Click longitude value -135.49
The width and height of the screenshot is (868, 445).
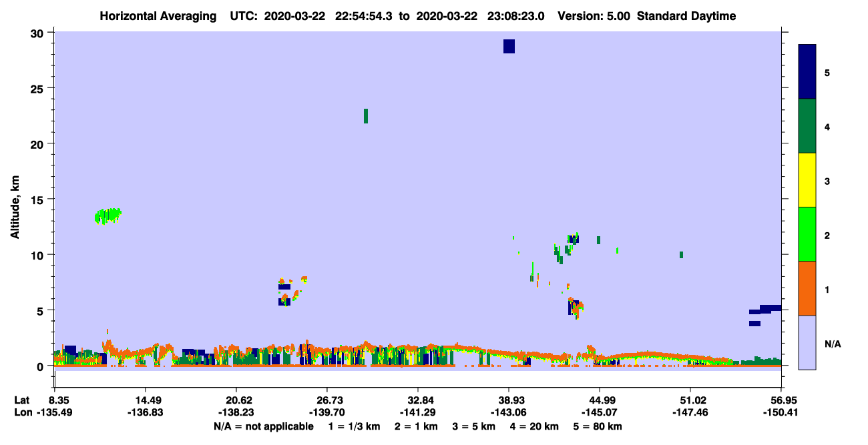[x=55, y=412]
